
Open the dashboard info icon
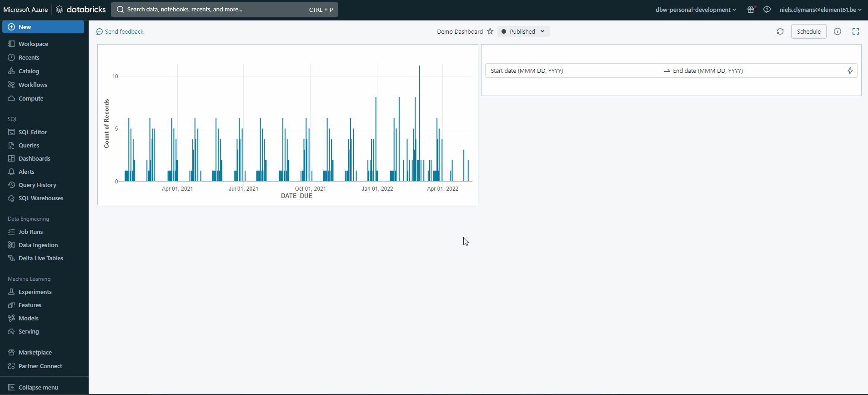838,31
